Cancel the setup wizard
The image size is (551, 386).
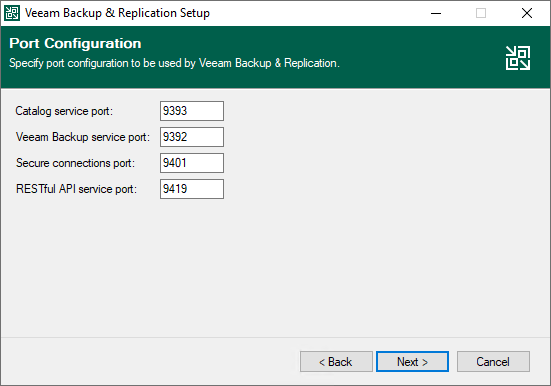click(x=493, y=361)
